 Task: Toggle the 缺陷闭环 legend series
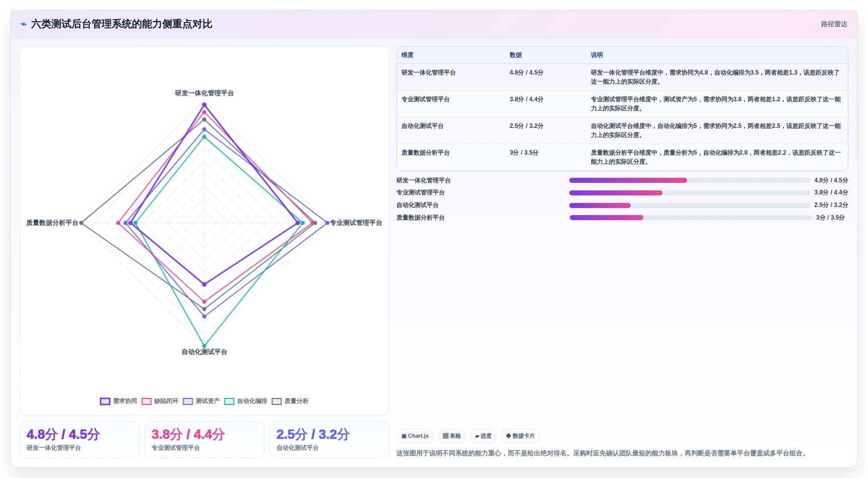160,401
